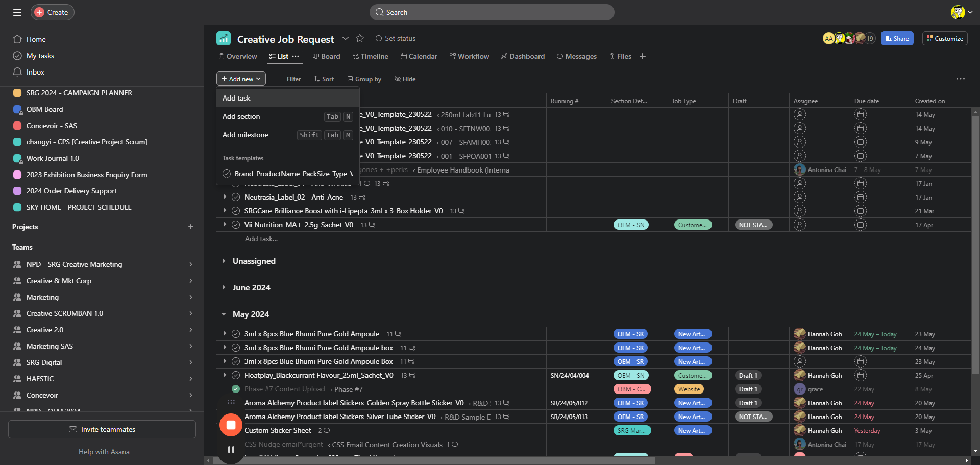Open List tab options ellipsis
This screenshot has height=465, width=980.
tap(296, 56)
